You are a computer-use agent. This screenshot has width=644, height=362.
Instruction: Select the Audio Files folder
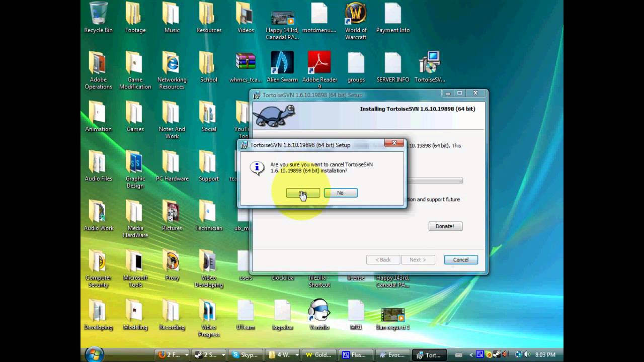[x=98, y=166]
